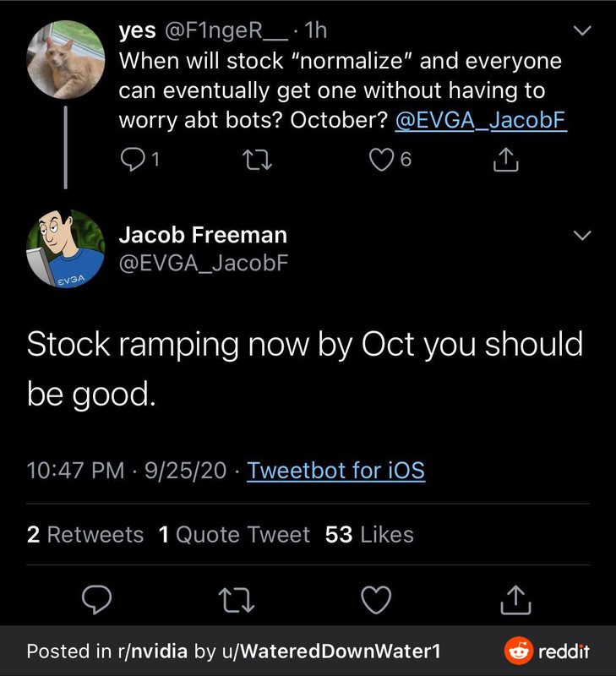View the 1 Quote Tweet

pos(234,535)
